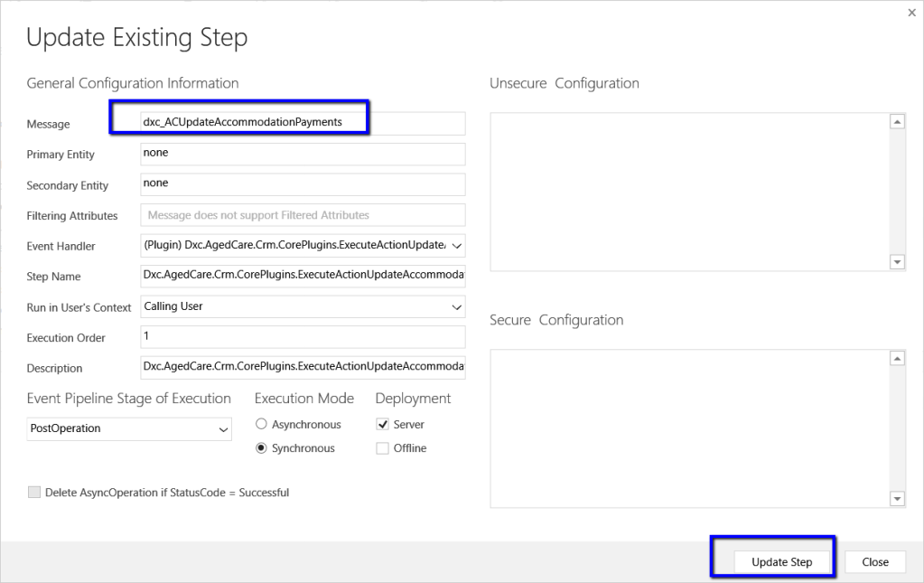Viewport: 924px width, 583px height.
Task: Select the Asynchronous execution mode
Action: pos(262,425)
